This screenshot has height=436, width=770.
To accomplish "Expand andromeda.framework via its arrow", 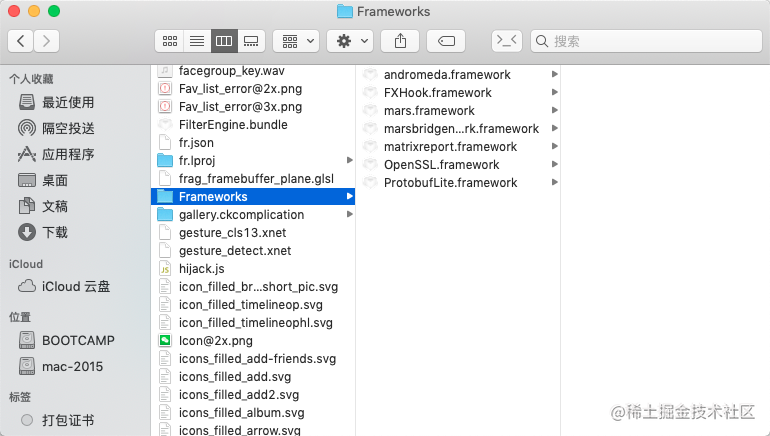I will [x=554, y=74].
